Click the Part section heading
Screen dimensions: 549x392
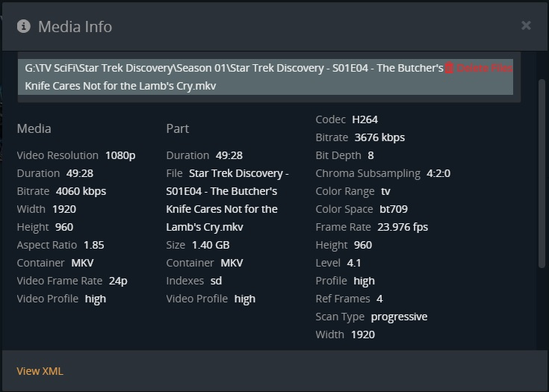tap(178, 128)
